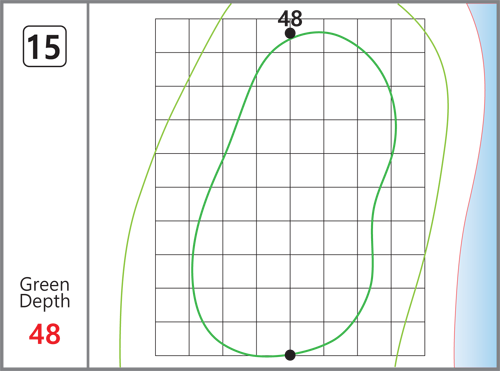The image size is (500, 371).
Task: Click the dark green putting surface outline
Action: tap(396, 127)
